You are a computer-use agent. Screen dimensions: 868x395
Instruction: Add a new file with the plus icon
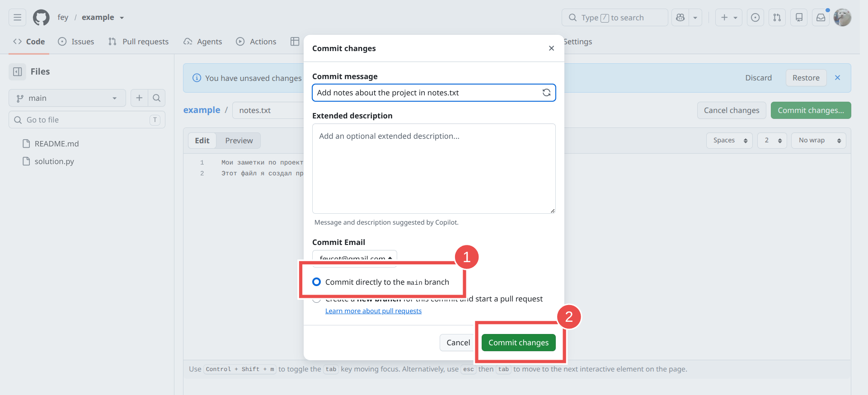pos(139,98)
